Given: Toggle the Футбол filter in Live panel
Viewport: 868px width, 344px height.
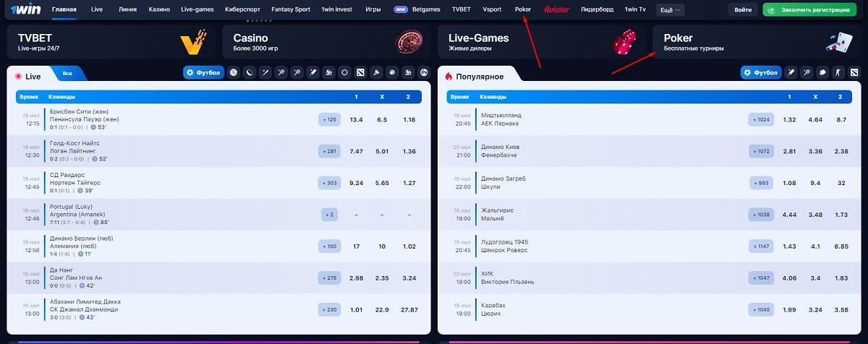Looking at the screenshot, I should pyautogui.click(x=203, y=72).
